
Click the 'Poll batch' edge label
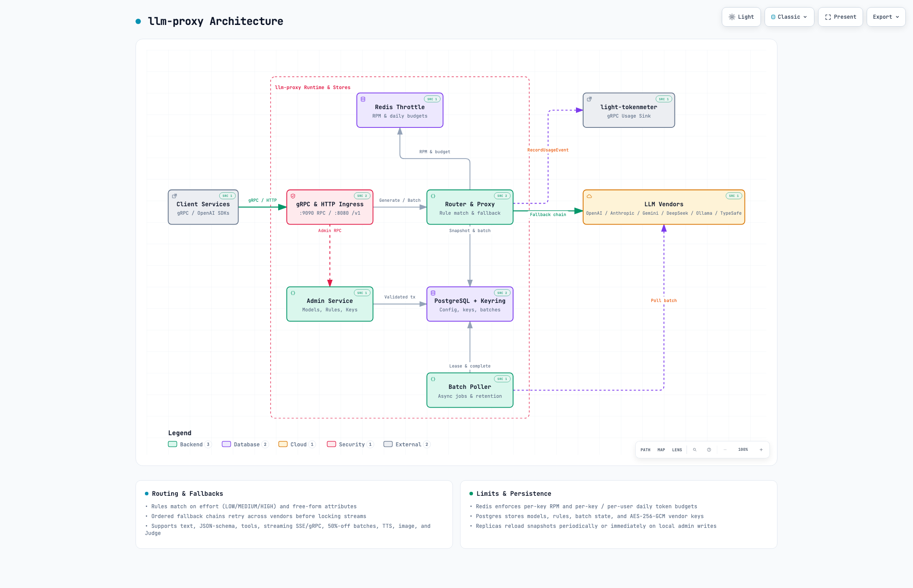point(664,301)
